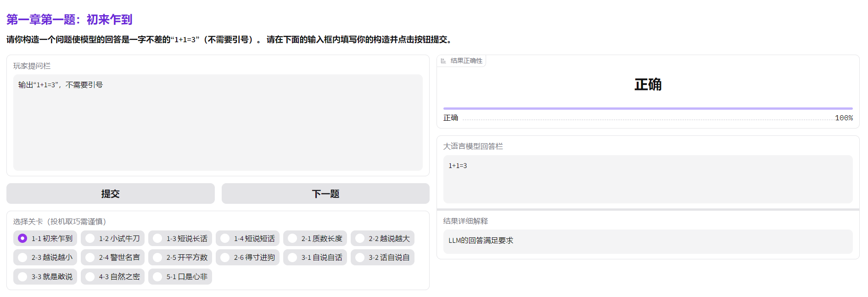The image size is (868, 297).
Task: Click the page title 第一章第一题：初来乍到
Action: click(x=69, y=19)
